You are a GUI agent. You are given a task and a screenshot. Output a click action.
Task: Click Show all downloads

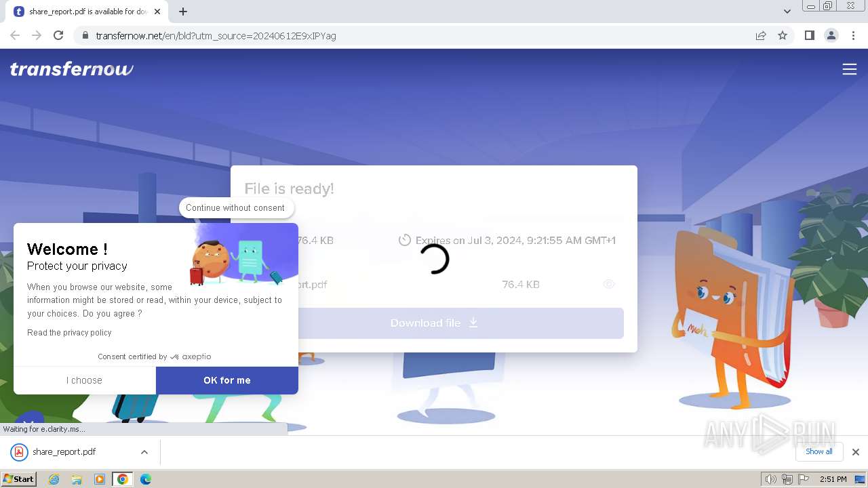tap(819, 452)
